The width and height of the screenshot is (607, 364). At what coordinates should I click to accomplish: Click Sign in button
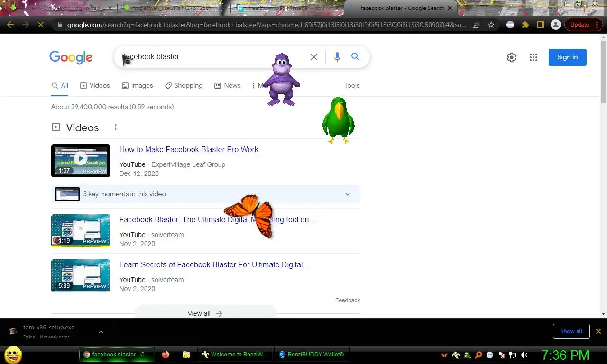pos(568,57)
